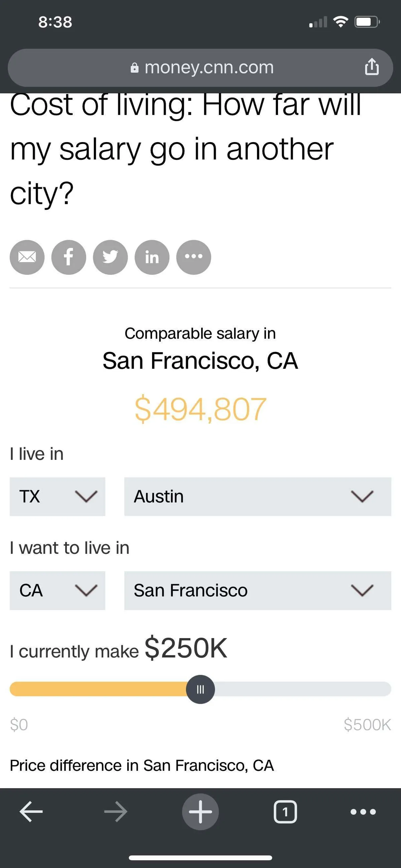The image size is (401, 868).
Task: Open a new tab with plus button
Action: point(200,812)
